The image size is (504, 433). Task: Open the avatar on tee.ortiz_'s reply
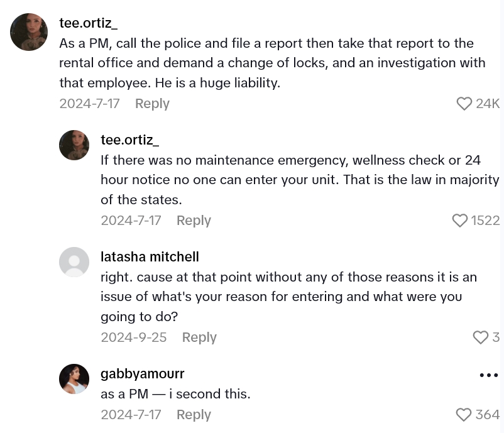point(74,145)
